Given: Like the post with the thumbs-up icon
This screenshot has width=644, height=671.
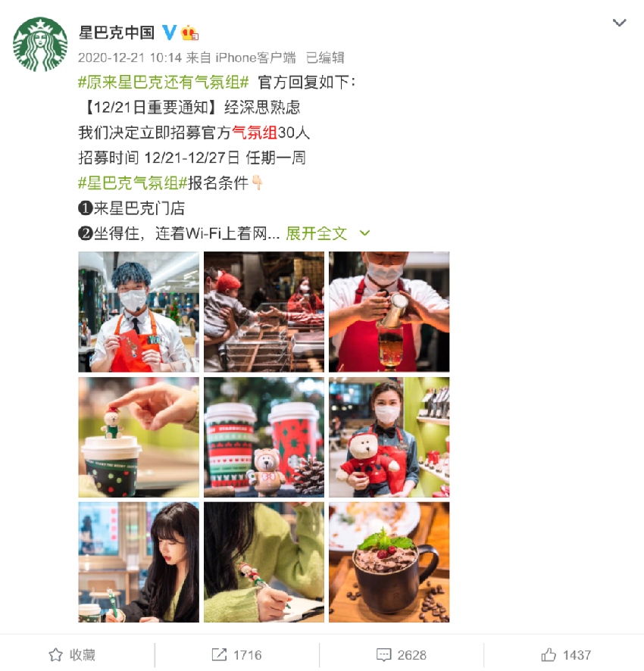Looking at the screenshot, I should tap(549, 654).
